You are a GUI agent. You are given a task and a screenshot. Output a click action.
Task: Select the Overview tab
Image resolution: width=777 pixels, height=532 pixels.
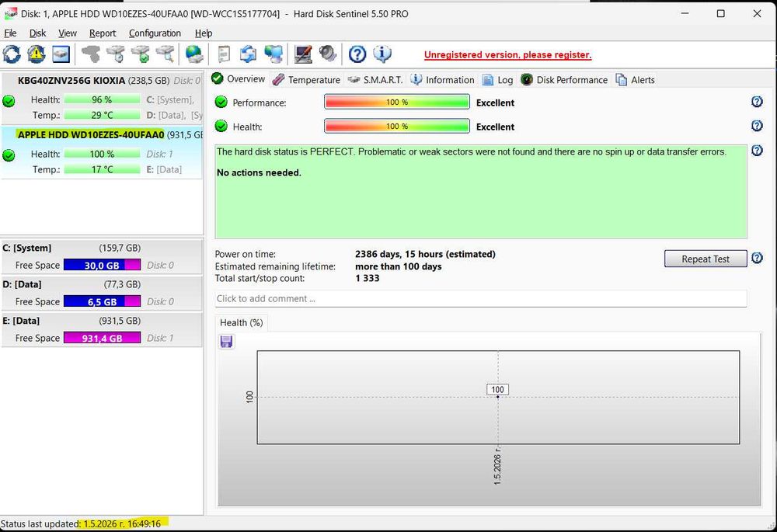(x=239, y=78)
